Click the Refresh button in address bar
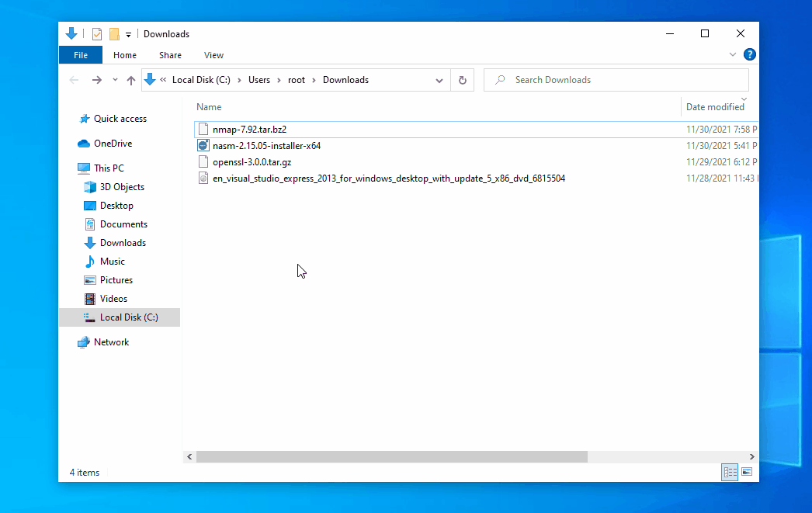 pyautogui.click(x=463, y=80)
